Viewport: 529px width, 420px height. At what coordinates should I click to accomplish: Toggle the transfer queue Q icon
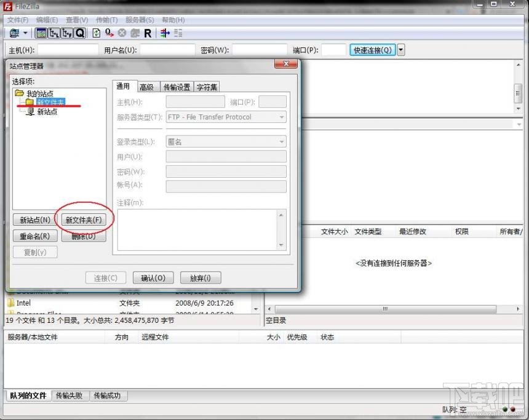(x=80, y=33)
